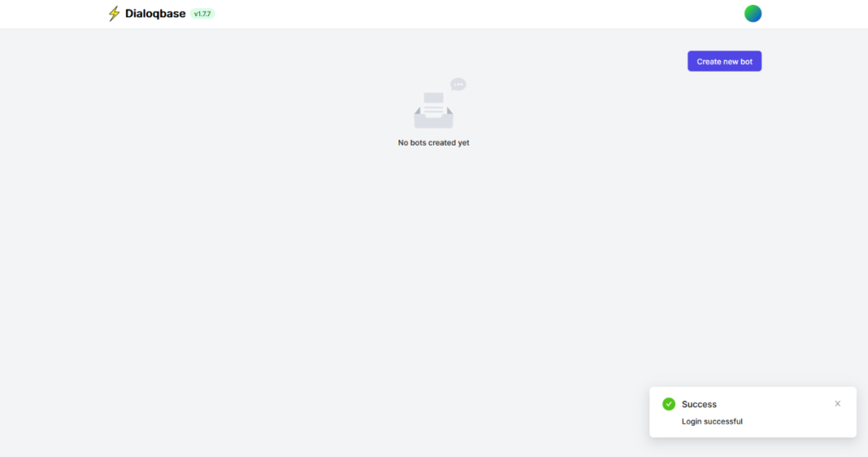Click the green success checkmark icon

(x=669, y=405)
